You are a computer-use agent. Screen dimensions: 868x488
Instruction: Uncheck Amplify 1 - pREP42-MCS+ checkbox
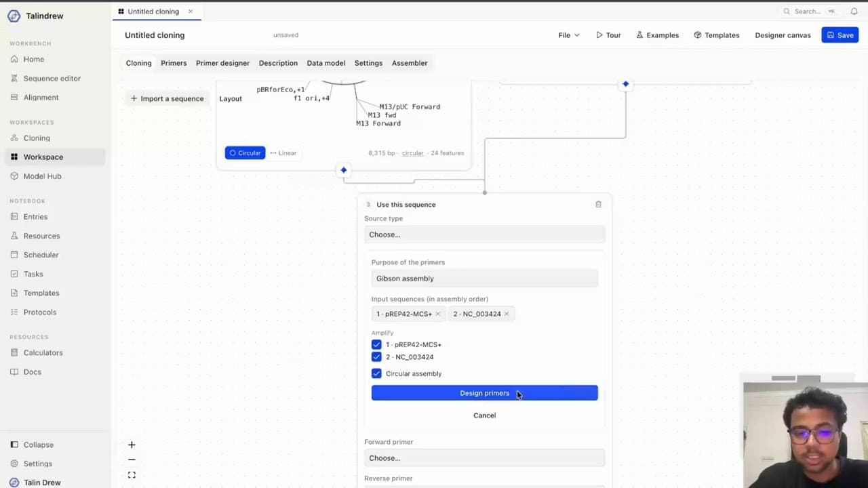click(x=376, y=344)
